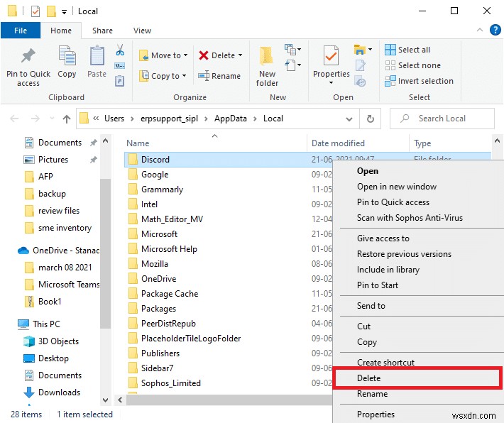504x423 pixels.
Task: Click the Copy path icon
Action: tap(119, 65)
